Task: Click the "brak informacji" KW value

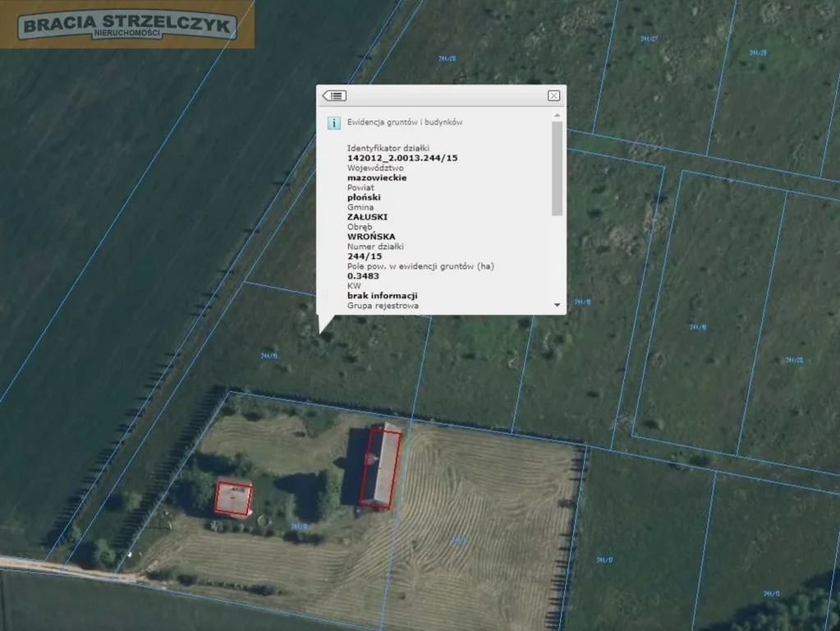Action: click(383, 296)
